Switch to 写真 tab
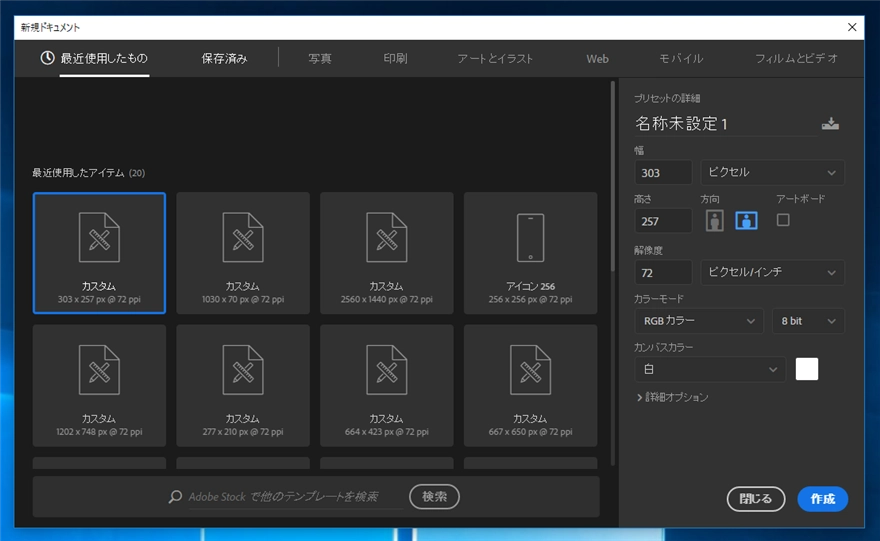880x541 pixels. pos(320,58)
